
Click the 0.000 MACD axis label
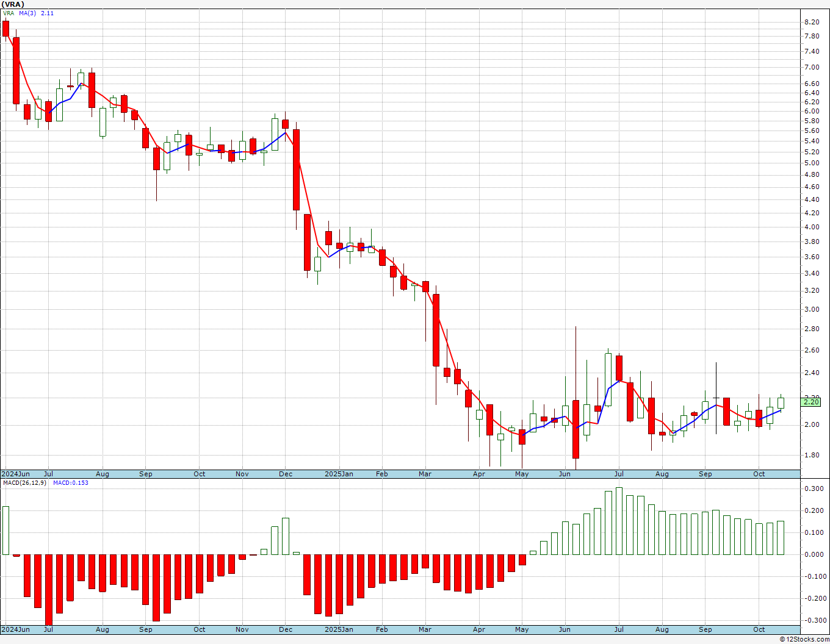[x=813, y=554]
